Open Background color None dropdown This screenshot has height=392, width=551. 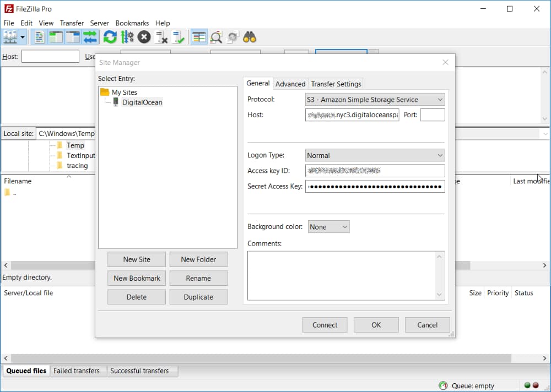coord(328,227)
